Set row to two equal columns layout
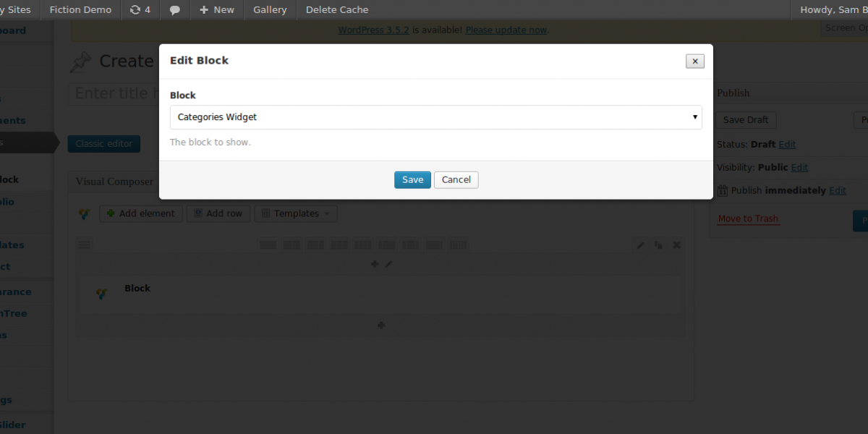 coord(292,245)
